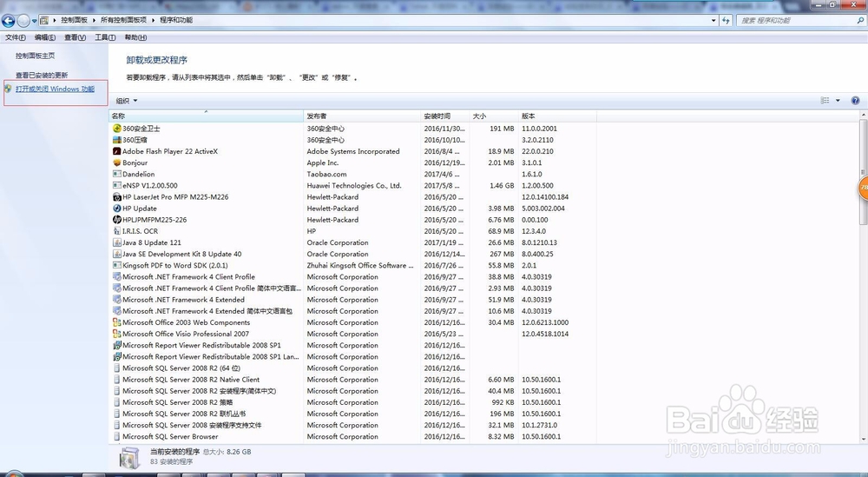
Task: Select Microsoft SQL Server 2008 R2 Native Client
Action: click(x=191, y=380)
